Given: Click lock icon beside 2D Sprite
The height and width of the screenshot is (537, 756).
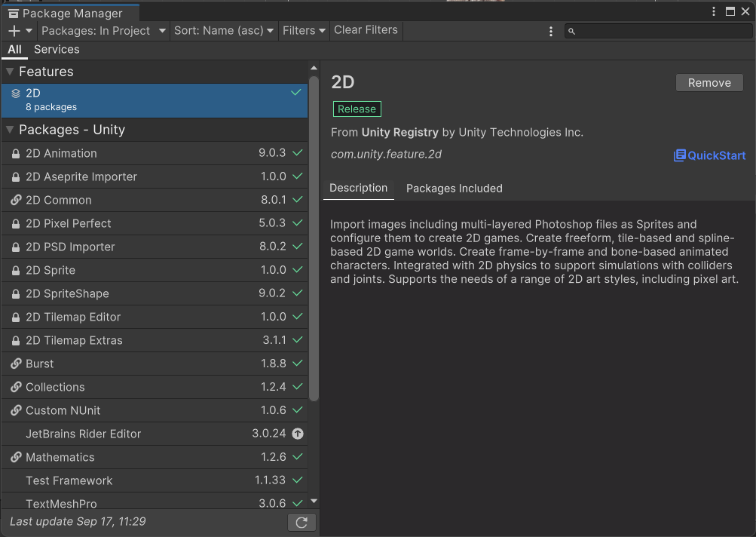Looking at the screenshot, I should pyautogui.click(x=16, y=271).
